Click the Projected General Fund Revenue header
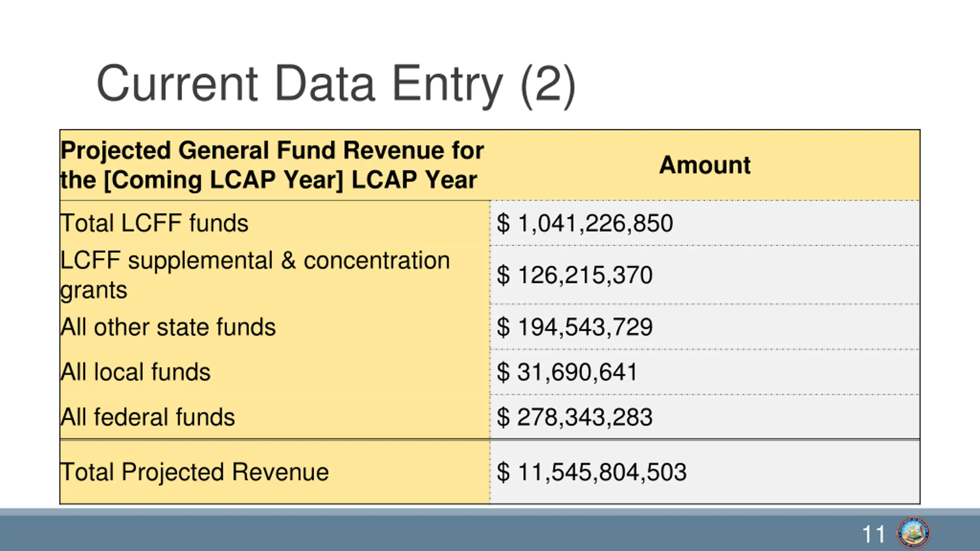 (x=272, y=150)
